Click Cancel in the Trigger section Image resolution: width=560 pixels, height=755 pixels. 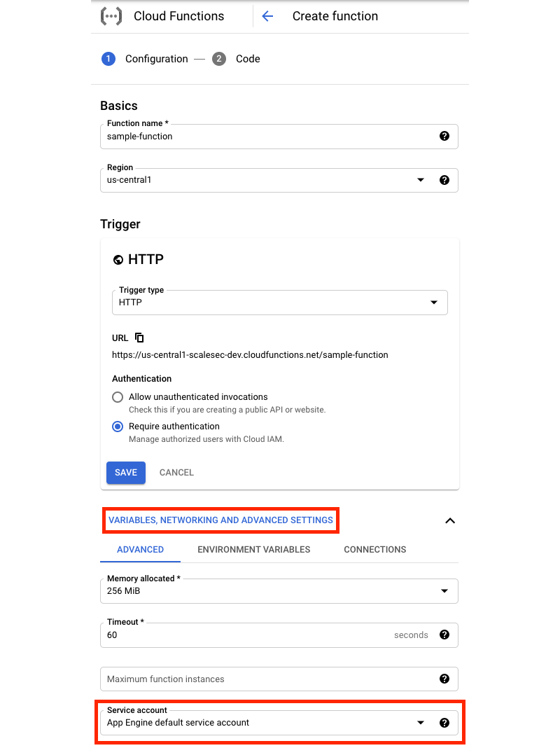tap(176, 473)
